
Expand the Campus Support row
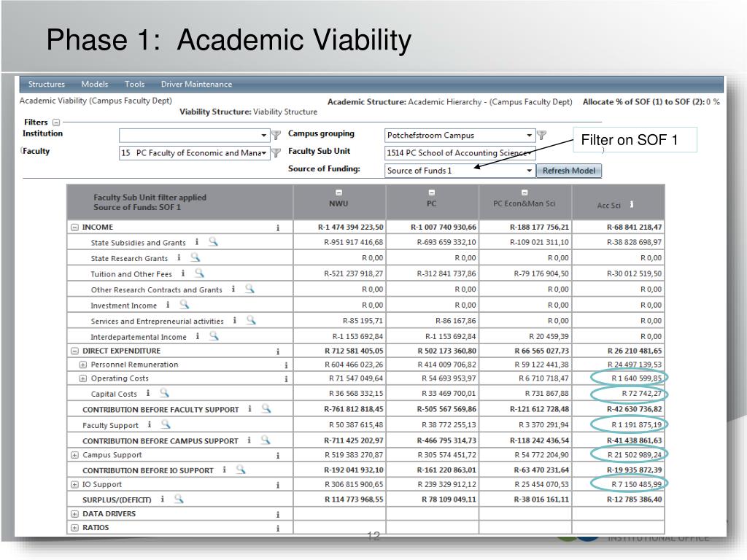75,455
